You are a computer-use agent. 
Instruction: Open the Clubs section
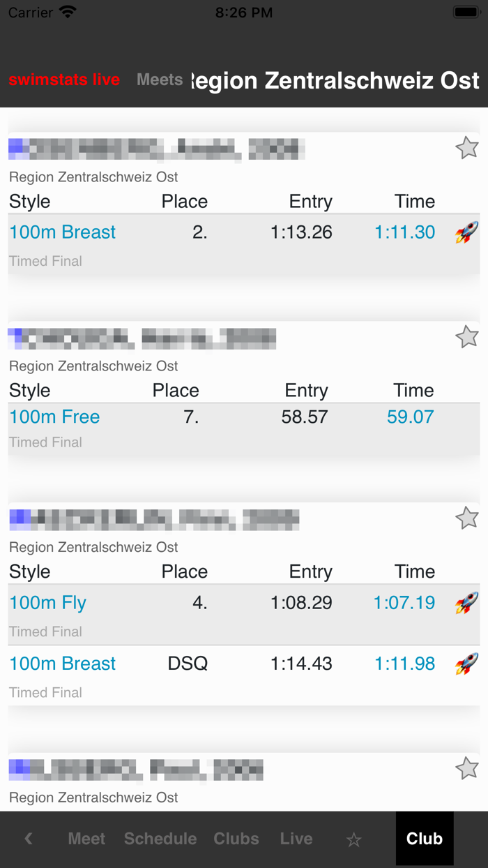pyautogui.click(x=236, y=839)
